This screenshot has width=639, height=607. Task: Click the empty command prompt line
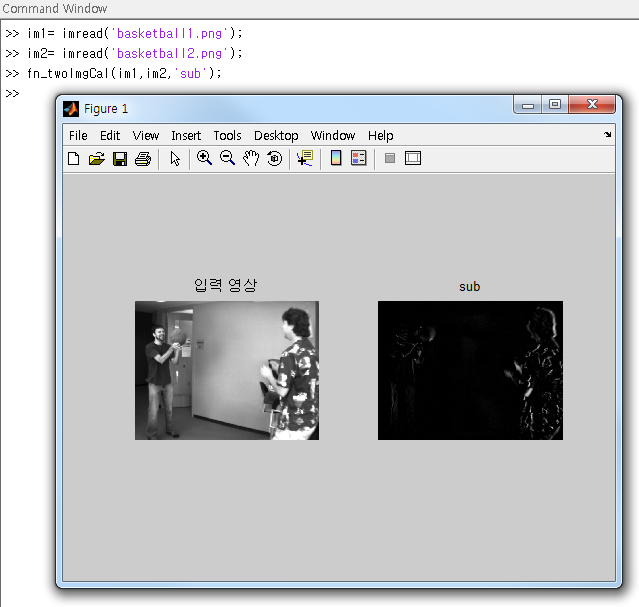point(12,94)
